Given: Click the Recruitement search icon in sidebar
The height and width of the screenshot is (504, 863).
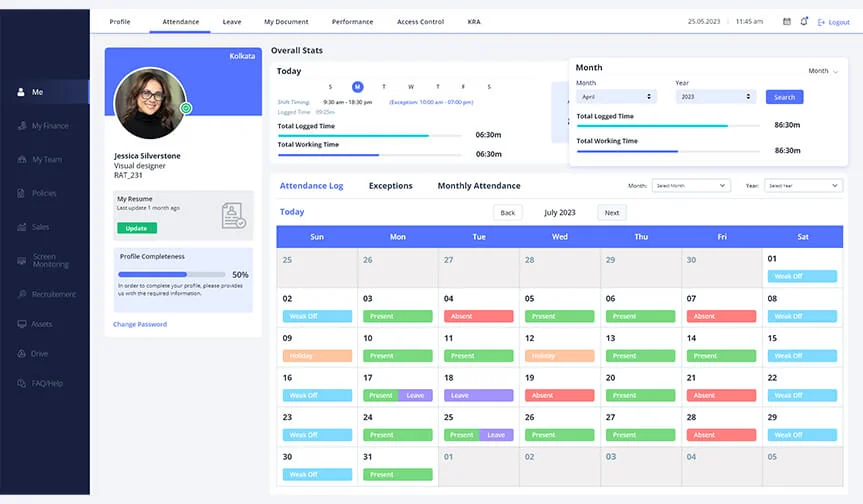Looking at the screenshot, I should 21,295.
